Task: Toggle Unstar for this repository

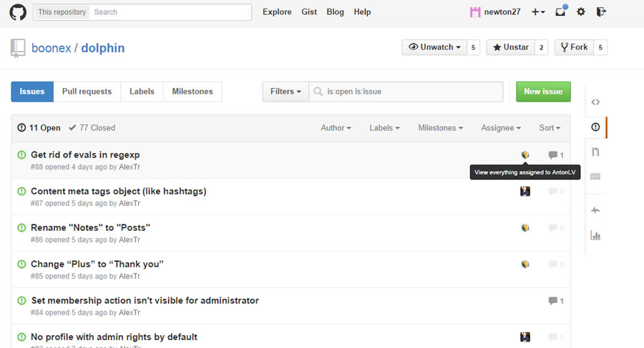Action: point(511,47)
